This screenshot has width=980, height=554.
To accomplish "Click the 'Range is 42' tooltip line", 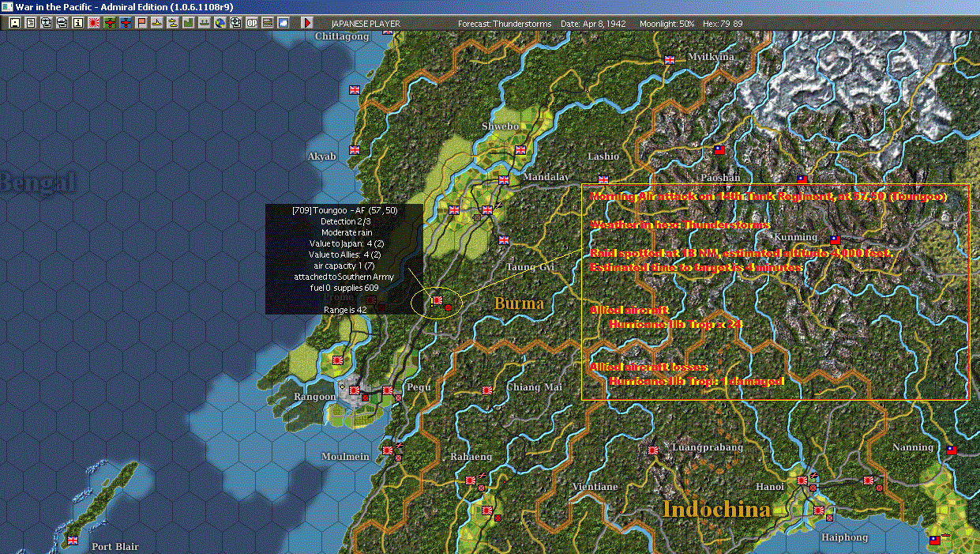I will coord(344,310).
